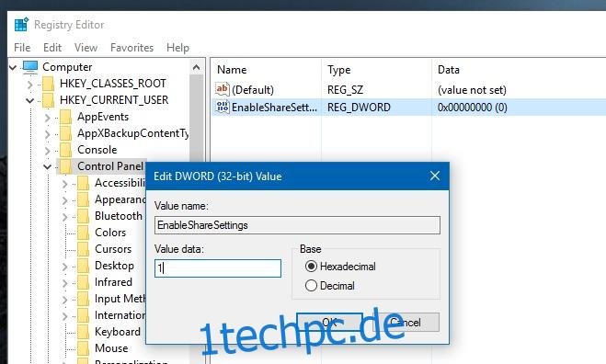Click the Infrared folder icon
Viewport: 606px width, 364px height.
pyautogui.click(x=83, y=282)
